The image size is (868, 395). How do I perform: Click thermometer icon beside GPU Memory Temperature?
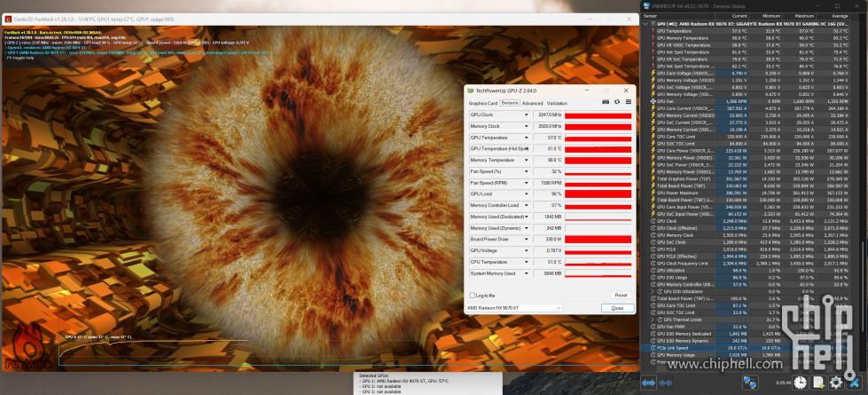[x=653, y=38]
